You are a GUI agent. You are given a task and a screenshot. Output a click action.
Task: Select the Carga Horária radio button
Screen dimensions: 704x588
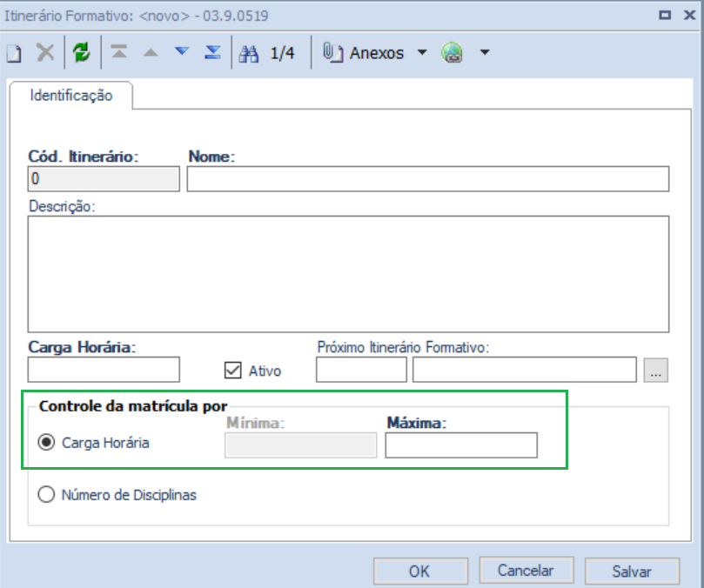(46, 443)
